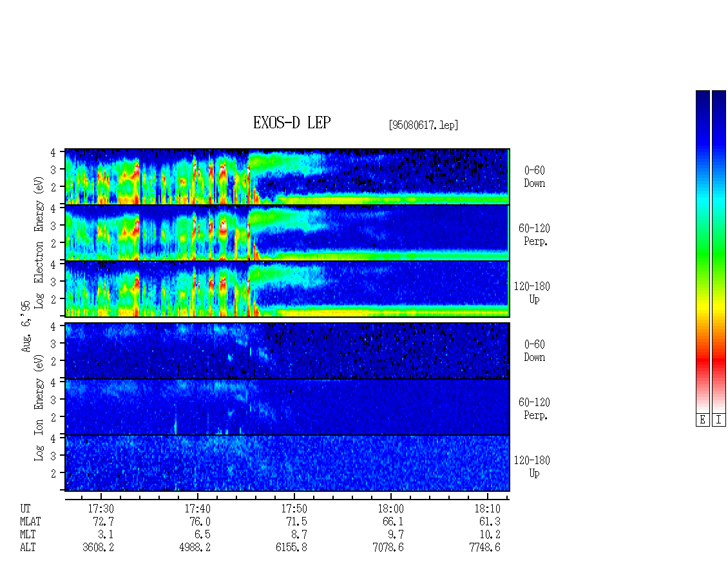Click the electron panel's 60-120 Perp. label

(534, 235)
